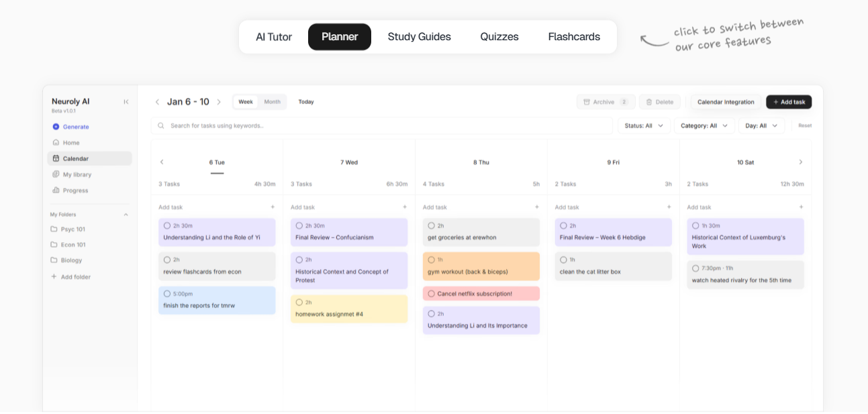Switch to the Quizzes tab

click(499, 37)
